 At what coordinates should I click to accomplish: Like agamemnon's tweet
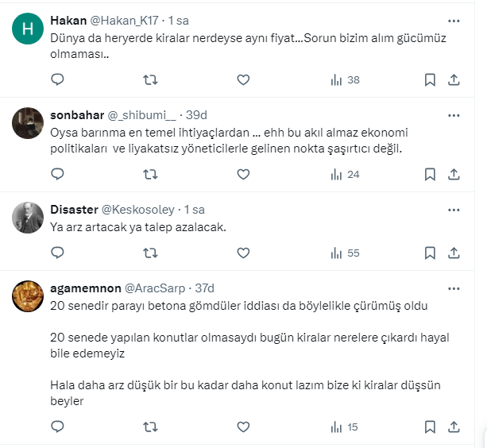243,427
